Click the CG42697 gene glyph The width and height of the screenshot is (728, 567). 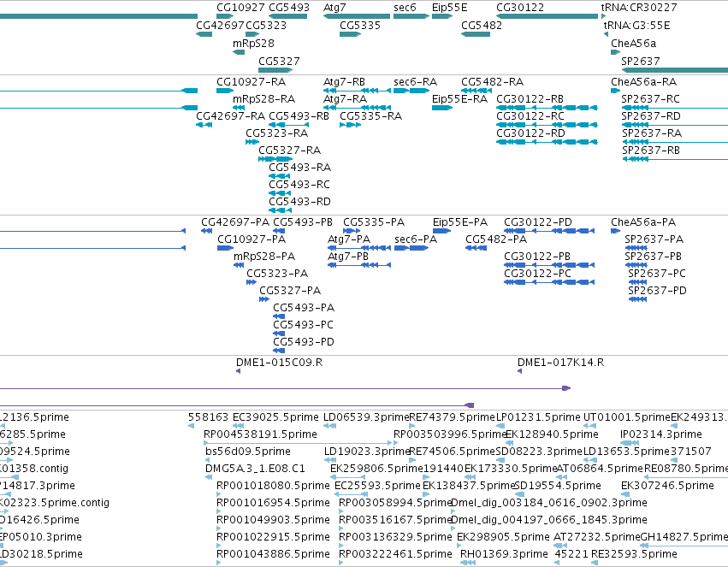coord(204,34)
